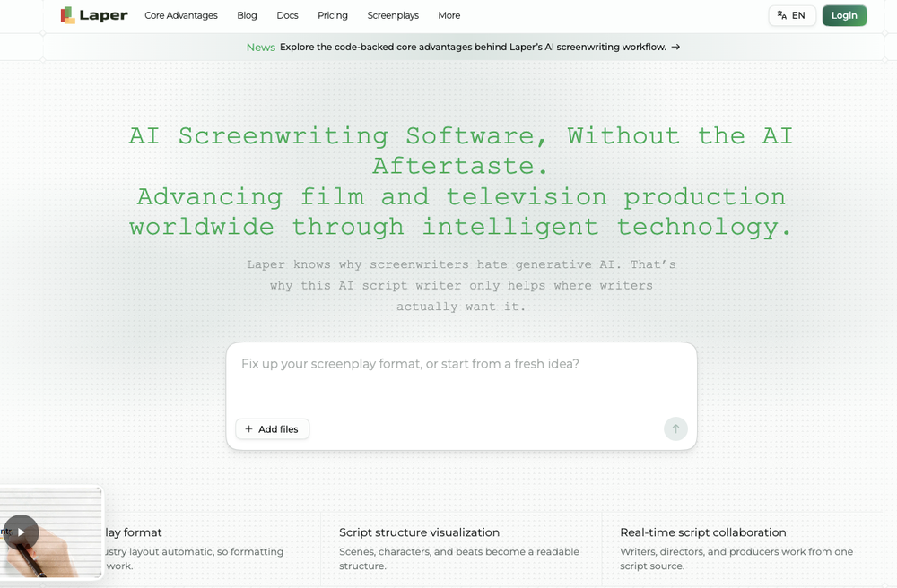Click the Laper logo icon

click(67, 15)
